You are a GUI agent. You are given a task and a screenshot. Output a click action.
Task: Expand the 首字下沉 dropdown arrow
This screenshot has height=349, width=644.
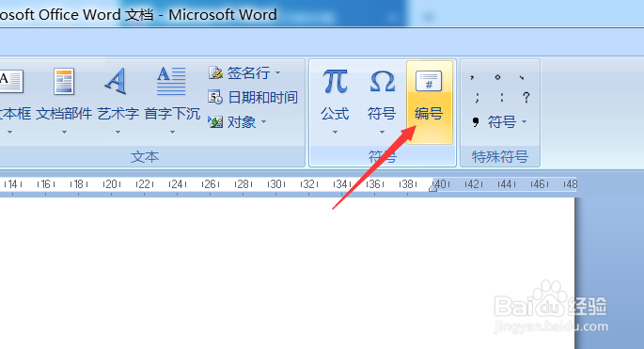pyautogui.click(x=172, y=133)
